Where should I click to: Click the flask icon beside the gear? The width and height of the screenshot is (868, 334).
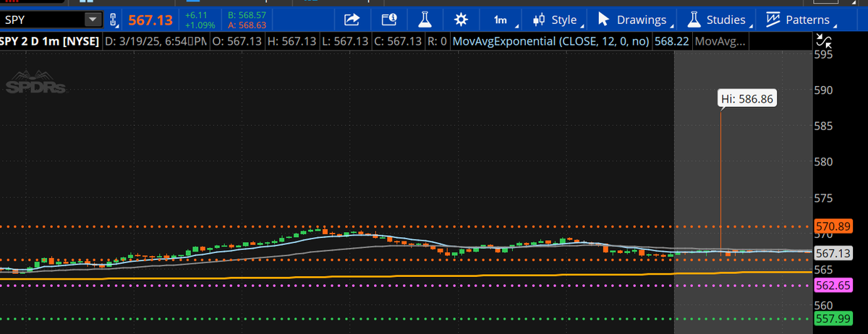point(425,20)
